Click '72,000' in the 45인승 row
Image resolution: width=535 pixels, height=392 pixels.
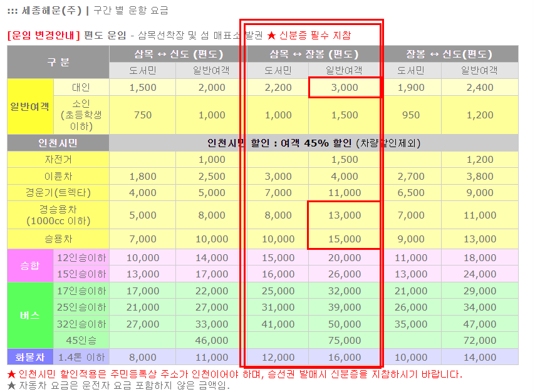click(480, 340)
